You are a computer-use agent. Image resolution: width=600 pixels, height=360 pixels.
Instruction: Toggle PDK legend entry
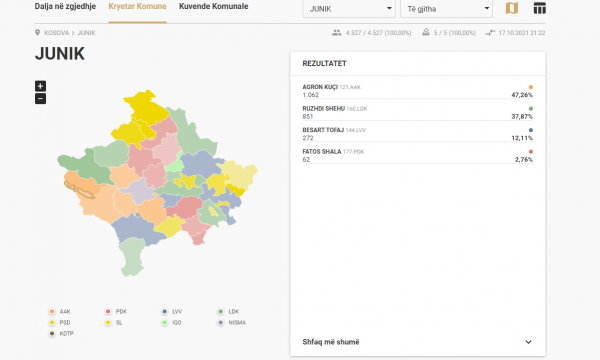116,311
